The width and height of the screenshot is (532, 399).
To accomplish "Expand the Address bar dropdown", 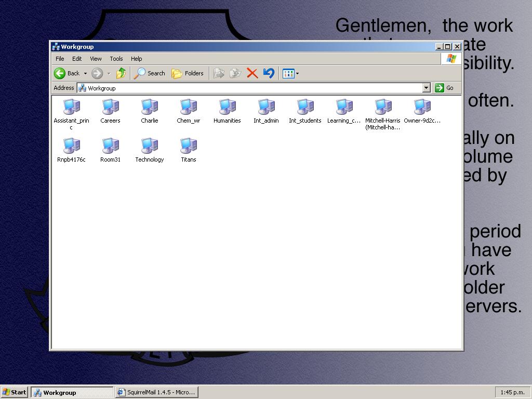I will (x=427, y=88).
